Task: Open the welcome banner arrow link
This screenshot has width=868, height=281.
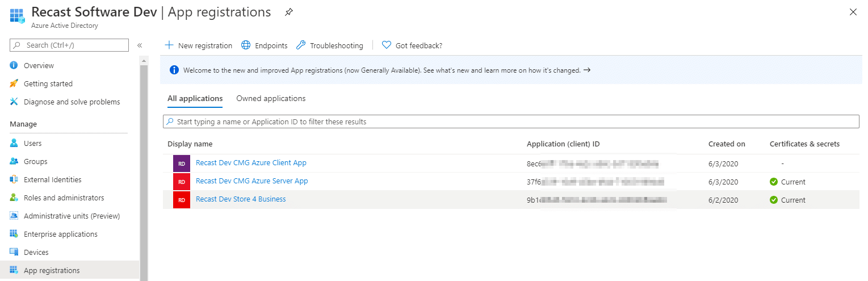Action: pos(587,70)
